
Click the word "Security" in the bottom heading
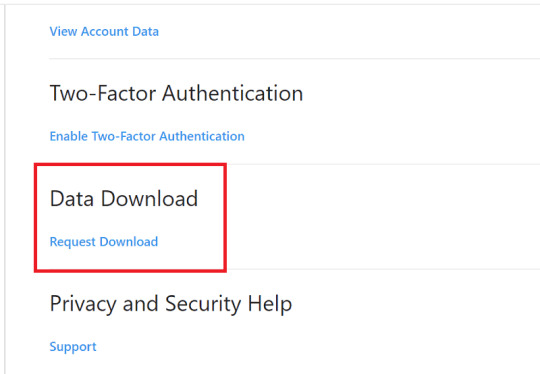coord(203,304)
